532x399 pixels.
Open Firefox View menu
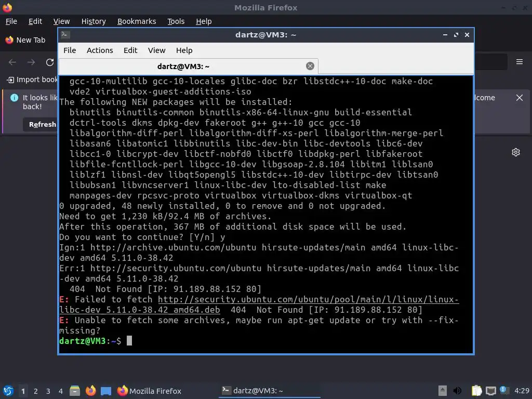[61, 21]
